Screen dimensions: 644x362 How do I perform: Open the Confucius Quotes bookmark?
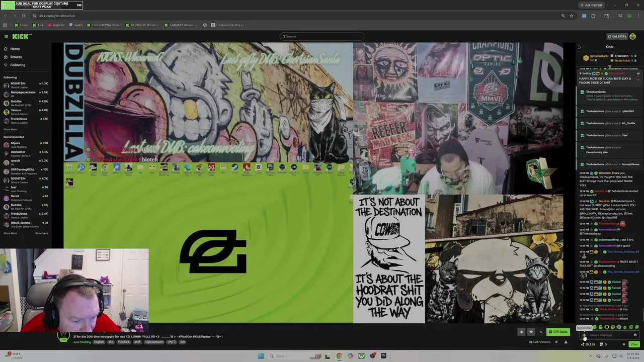click(228, 25)
